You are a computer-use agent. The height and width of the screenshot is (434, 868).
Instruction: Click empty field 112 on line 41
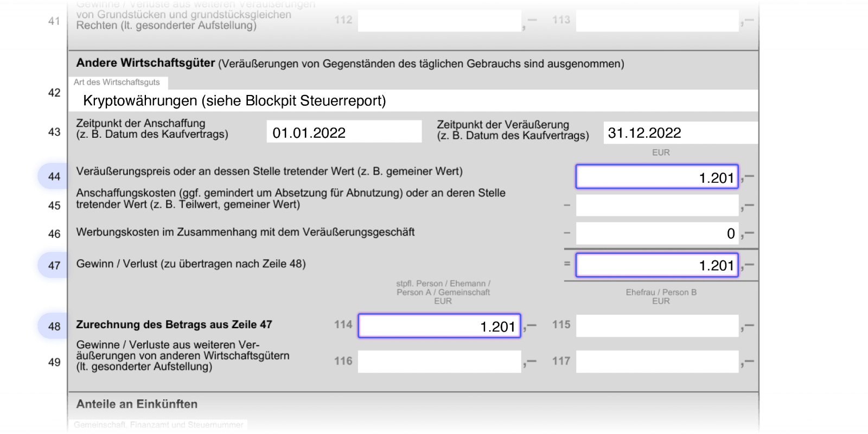(439, 21)
